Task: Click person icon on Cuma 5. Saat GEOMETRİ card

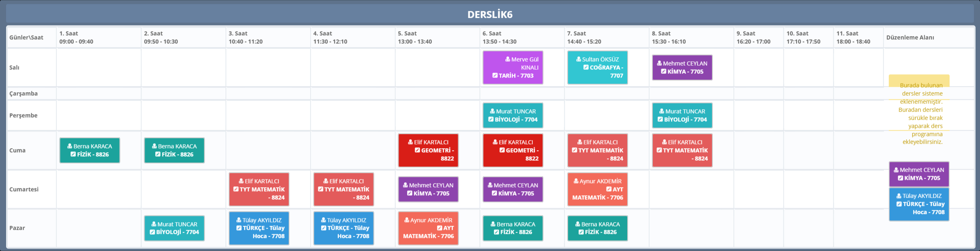Action: [410, 142]
